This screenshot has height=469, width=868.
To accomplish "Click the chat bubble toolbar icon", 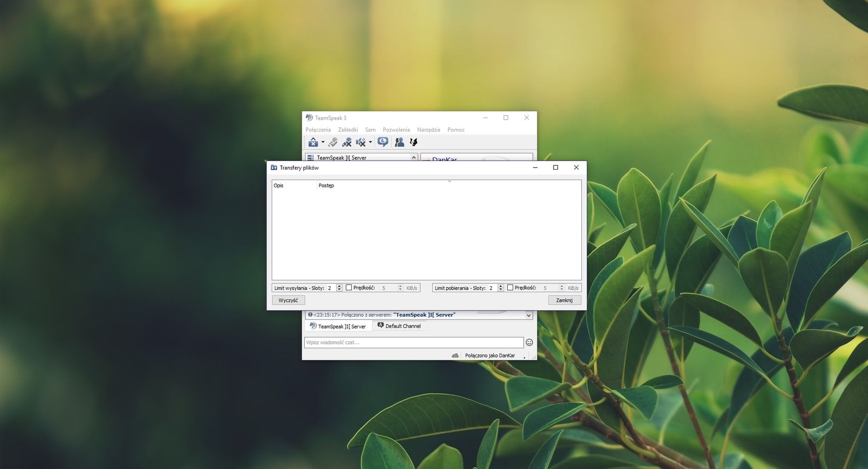I will point(383,142).
